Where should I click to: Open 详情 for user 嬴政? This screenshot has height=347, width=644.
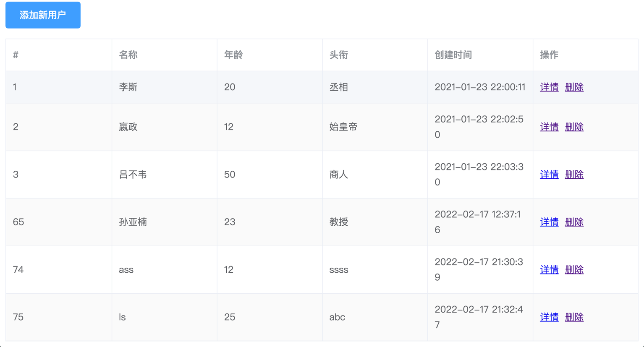click(x=549, y=127)
